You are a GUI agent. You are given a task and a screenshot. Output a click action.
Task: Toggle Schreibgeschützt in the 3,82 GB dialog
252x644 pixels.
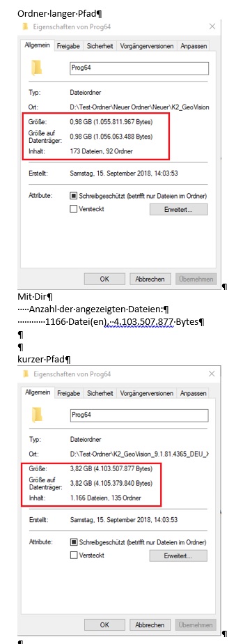coord(74,542)
